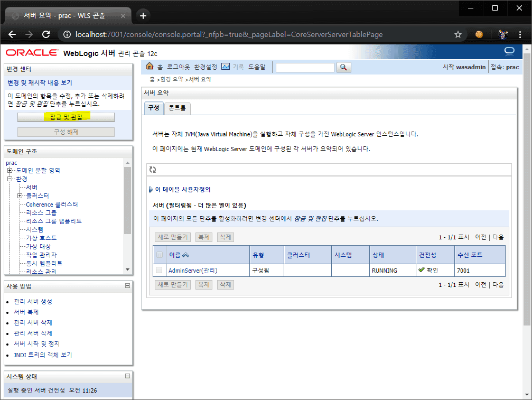Sort by 상태 column header
This screenshot has height=400, width=532.
378,255
